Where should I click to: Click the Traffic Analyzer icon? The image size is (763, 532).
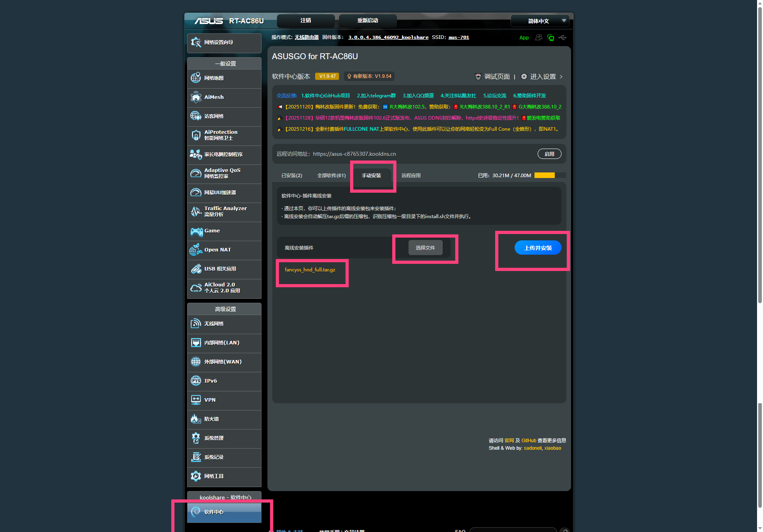tap(196, 212)
